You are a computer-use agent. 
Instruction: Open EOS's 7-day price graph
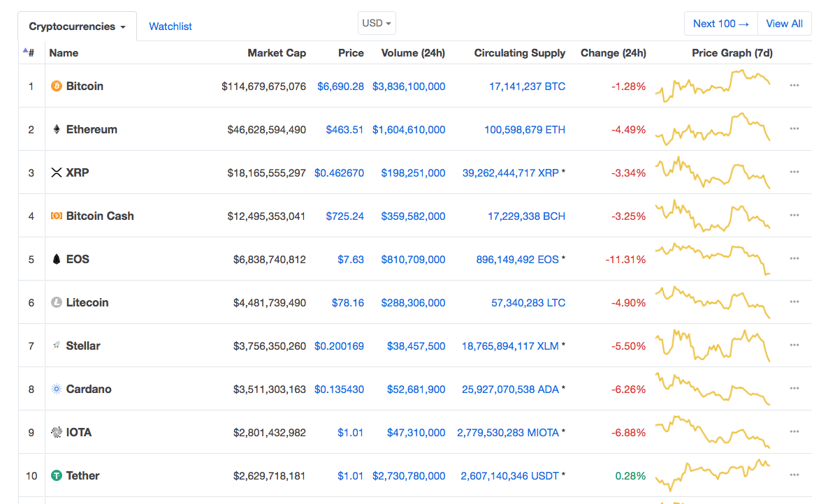point(713,259)
